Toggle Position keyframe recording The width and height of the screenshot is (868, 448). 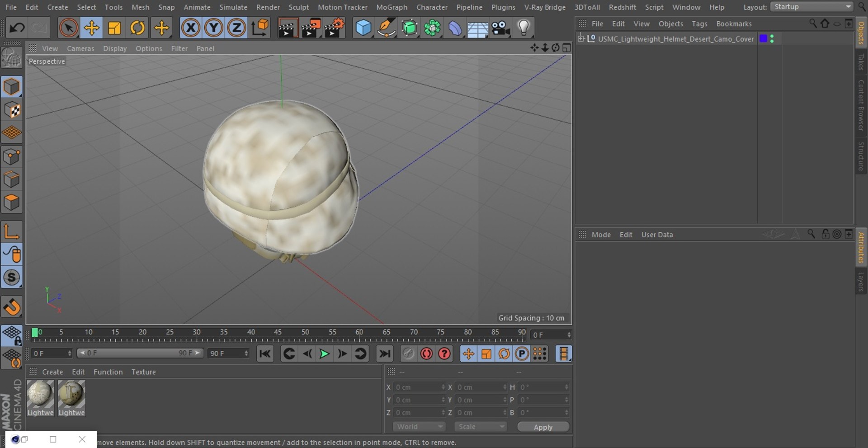click(x=468, y=354)
